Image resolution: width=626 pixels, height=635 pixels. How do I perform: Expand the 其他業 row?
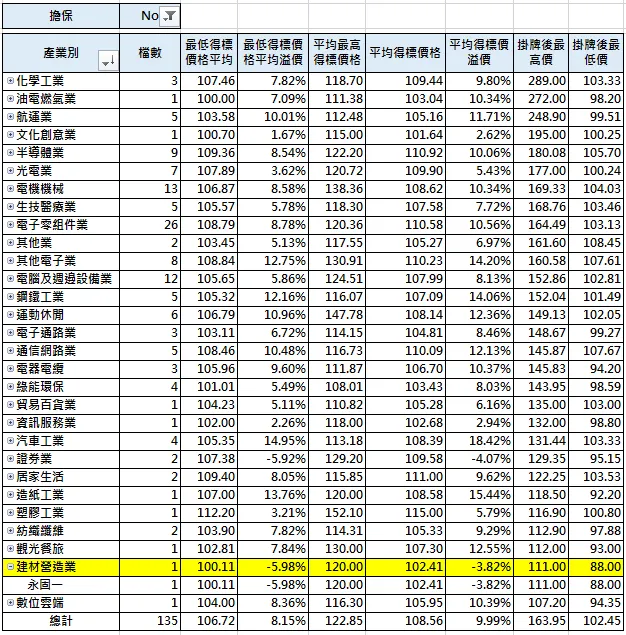(11, 243)
